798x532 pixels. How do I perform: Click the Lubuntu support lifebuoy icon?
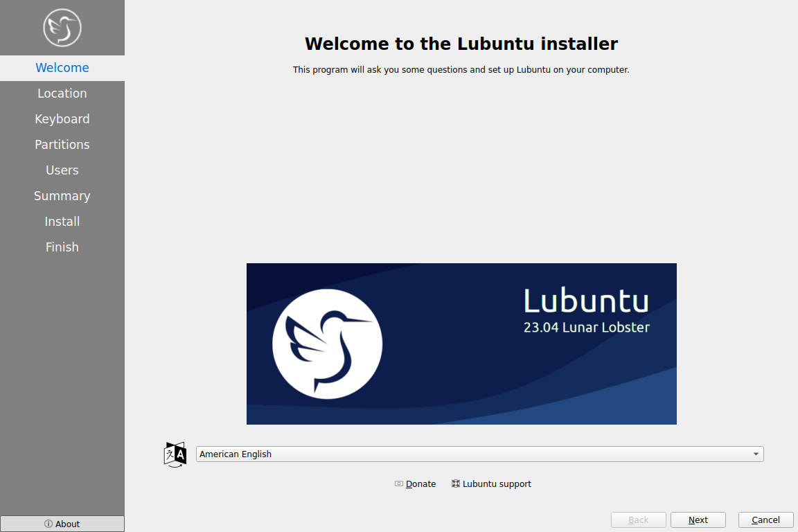(456, 484)
